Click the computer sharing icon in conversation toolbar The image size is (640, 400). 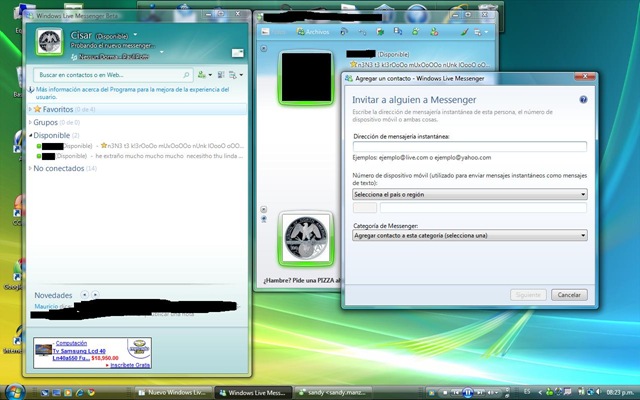tap(398, 31)
